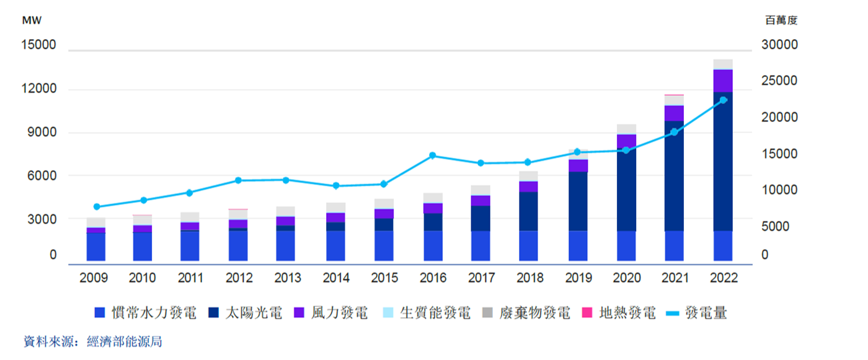Click the 資料來源 經濟部能源局 source text
Image resolution: width=868 pixels, height=360 pixels.
[93, 341]
